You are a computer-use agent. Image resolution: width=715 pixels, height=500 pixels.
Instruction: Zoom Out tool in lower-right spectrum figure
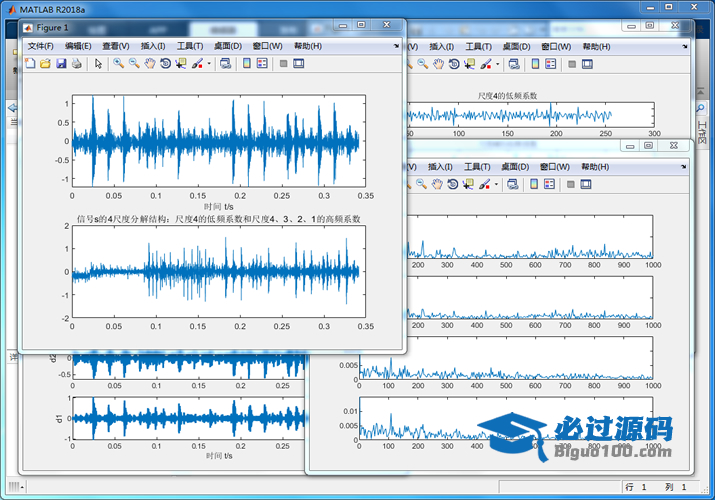pyautogui.click(x=421, y=184)
